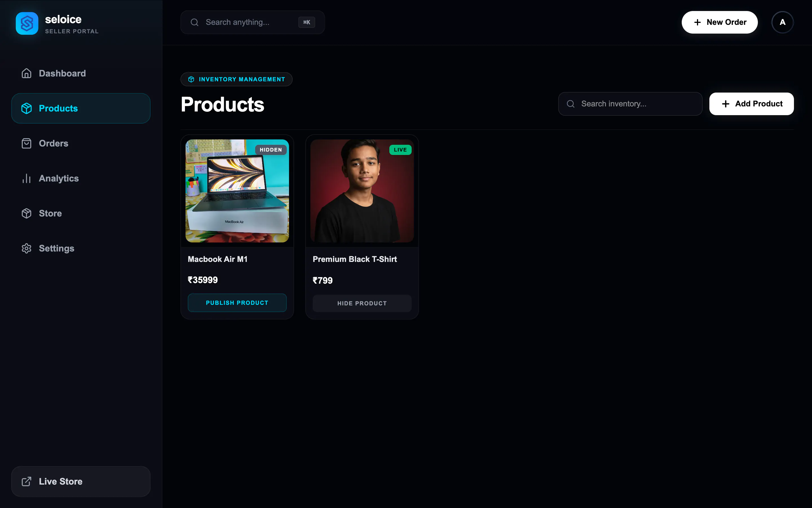Click the ⌘K shortcut badge
Screen dimensions: 812x508
[x=307, y=22]
